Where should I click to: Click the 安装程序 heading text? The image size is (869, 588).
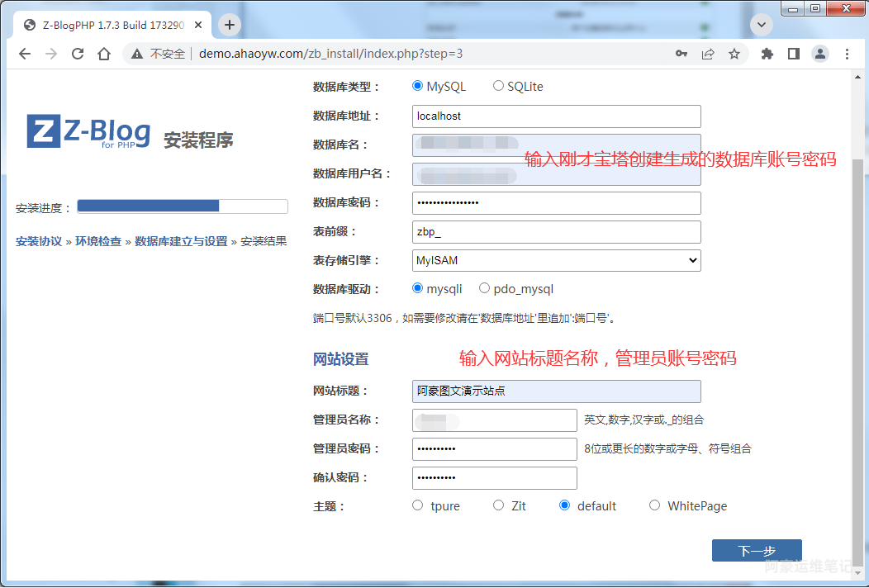tap(198, 140)
